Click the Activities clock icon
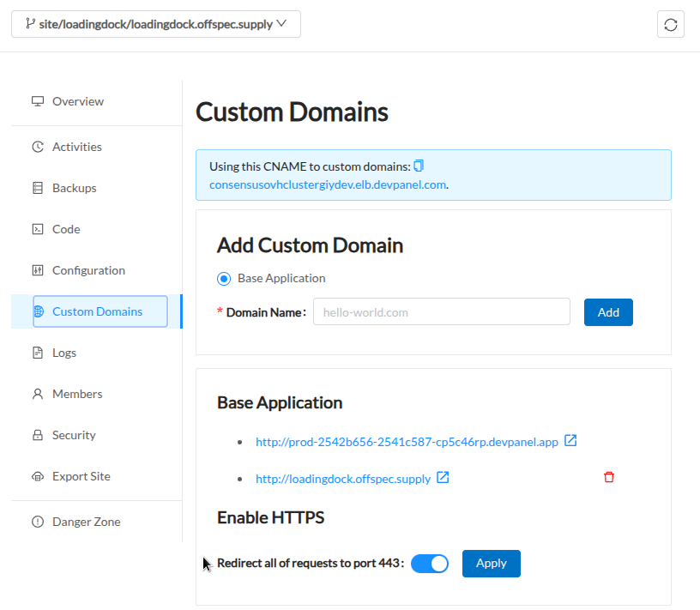This screenshot has height=610, width=700. click(x=38, y=147)
